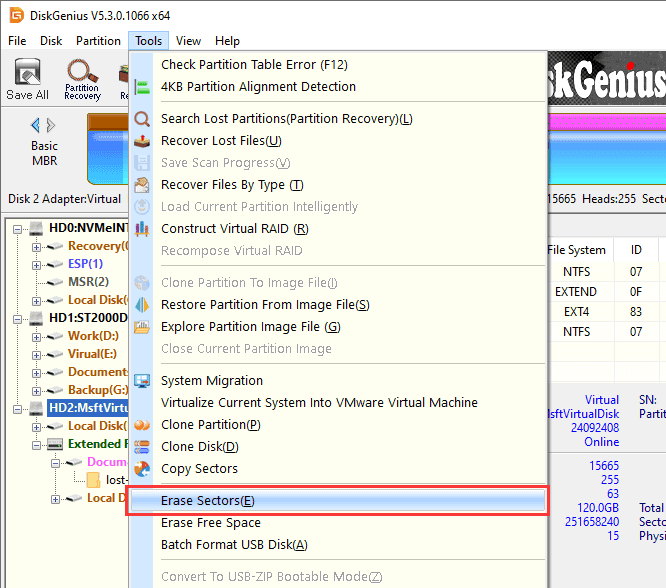The image size is (666, 588).
Task: Click the Save All toolbar icon
Action: click(27, 79)
